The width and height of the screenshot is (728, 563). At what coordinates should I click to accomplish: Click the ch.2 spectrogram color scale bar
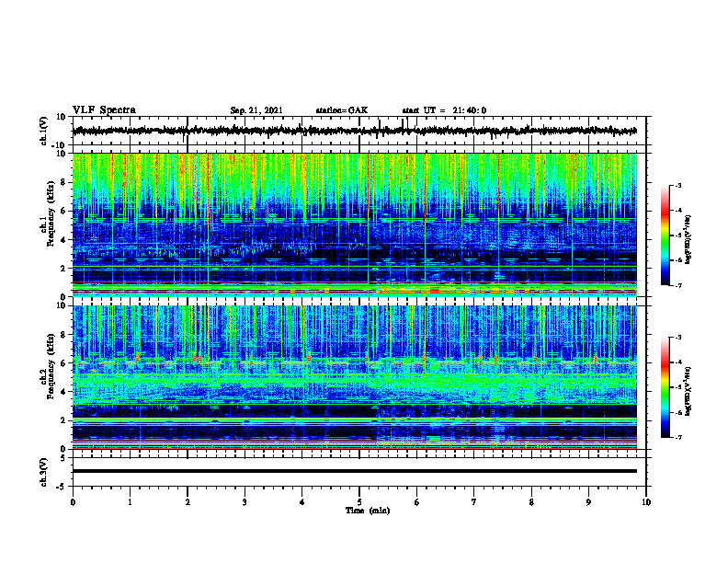665,387
